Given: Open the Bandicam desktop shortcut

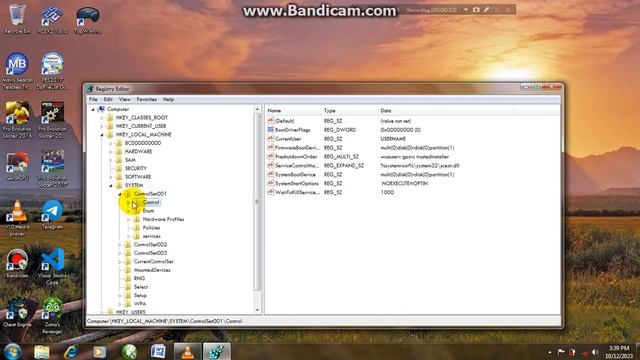Looking at the screenshot, I should pyautogui.click(x=17, y=263).
